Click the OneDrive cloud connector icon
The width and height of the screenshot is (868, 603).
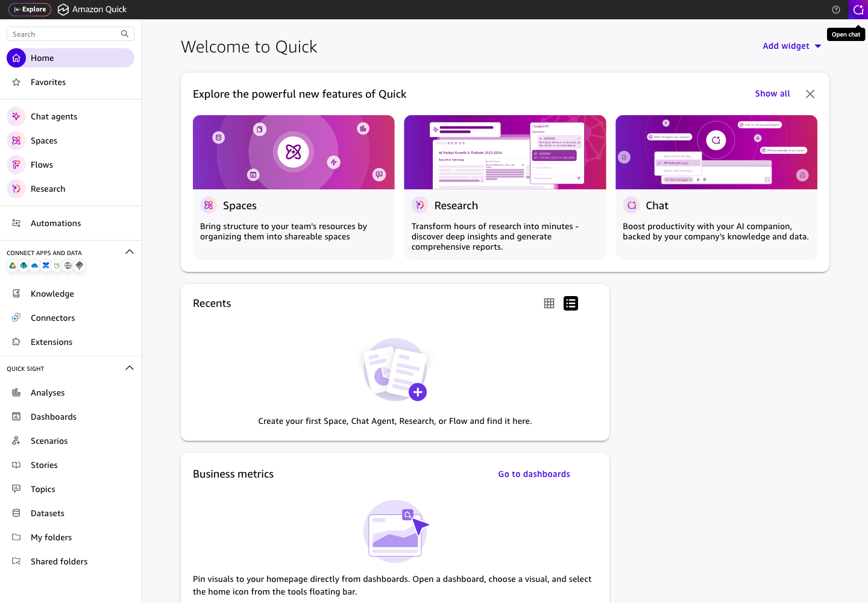34,265
